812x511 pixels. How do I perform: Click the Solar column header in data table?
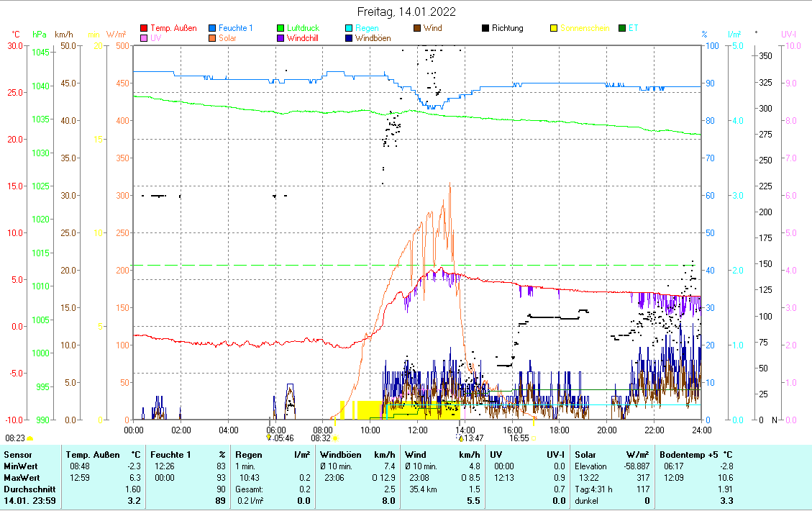tap(586, 455)
